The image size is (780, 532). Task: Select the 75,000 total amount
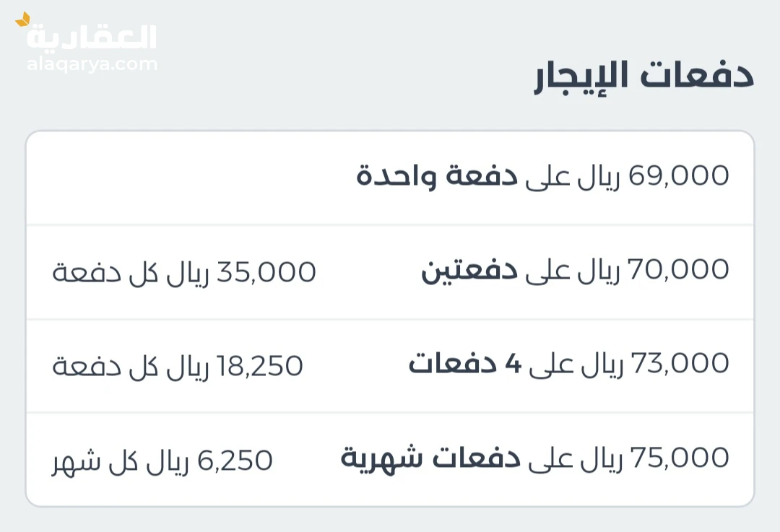[x=680, y=458]
